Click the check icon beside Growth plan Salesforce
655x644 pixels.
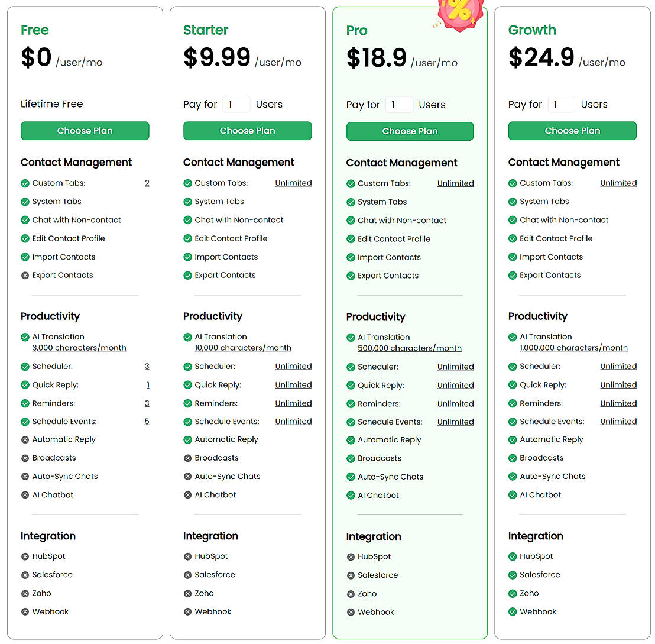click(x=513, y=575)
